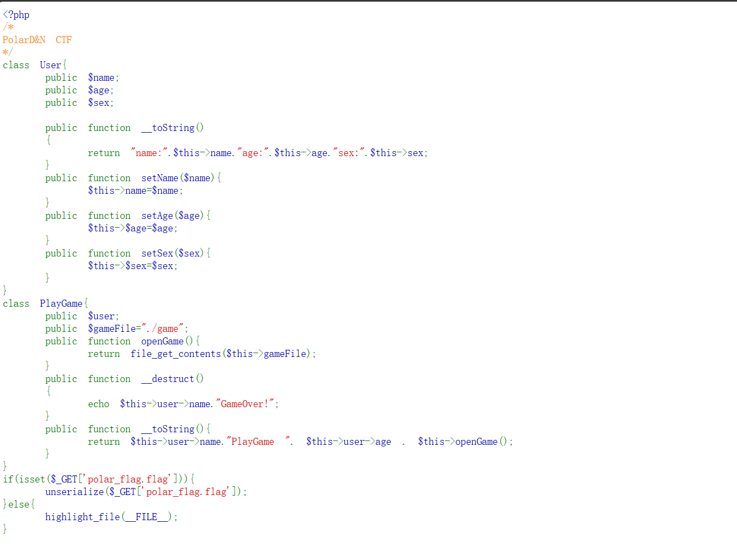Image resolution: width=737 pixels, height=560 pixels.
Task: Click the "GameOver!" string literal
Action: tap(245, 404)
